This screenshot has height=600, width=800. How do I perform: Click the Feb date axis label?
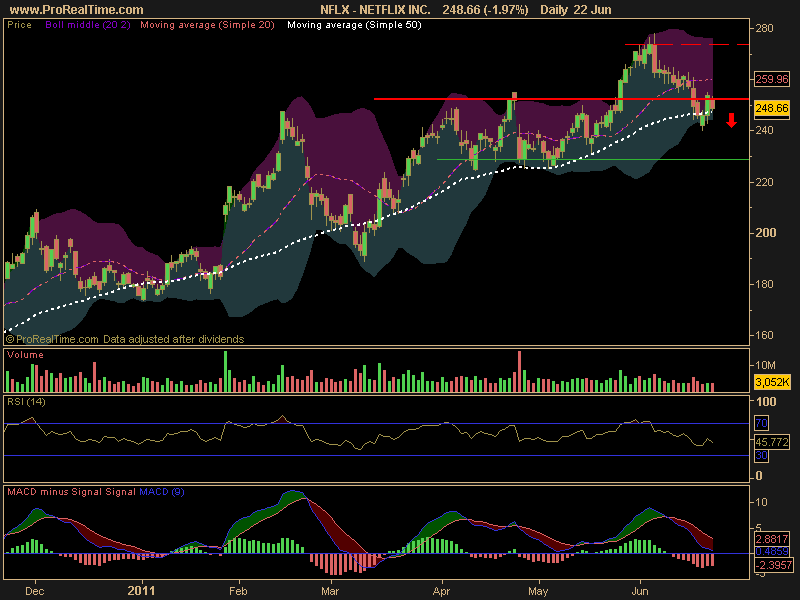238,591
